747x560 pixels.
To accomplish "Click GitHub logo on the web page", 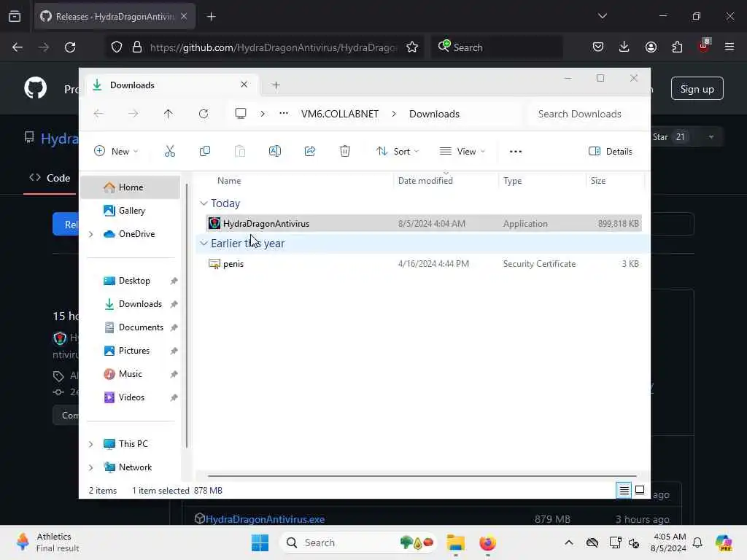I will point(36,88).
